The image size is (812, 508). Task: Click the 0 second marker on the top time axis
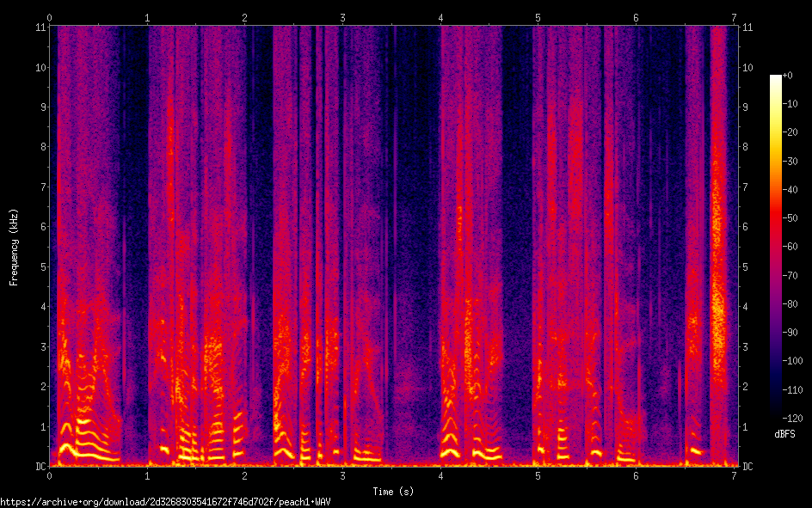pyautogui.click(x=50, y=17)
